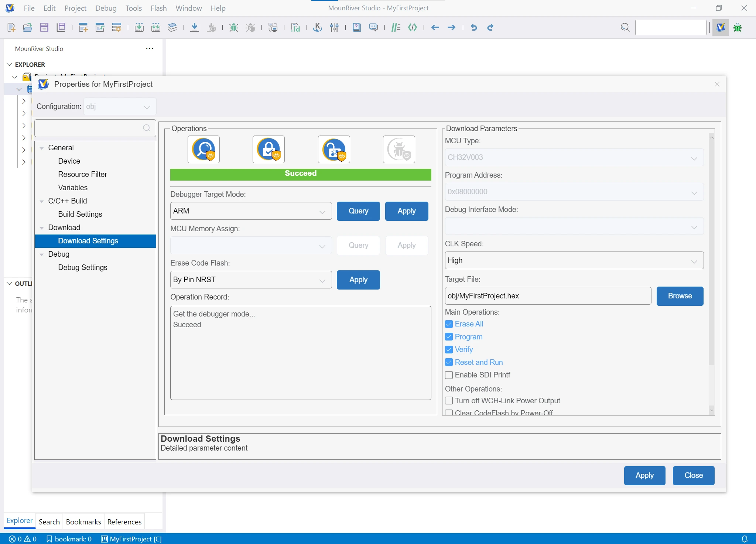This screenshot has width=756, height=544.
Task: Click the toggle comment toolbar icon
Action: [396, 27]
